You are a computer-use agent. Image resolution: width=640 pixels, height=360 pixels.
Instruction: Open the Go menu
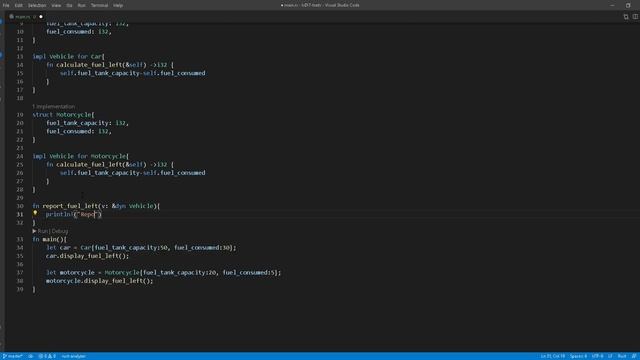pos(69,5)
